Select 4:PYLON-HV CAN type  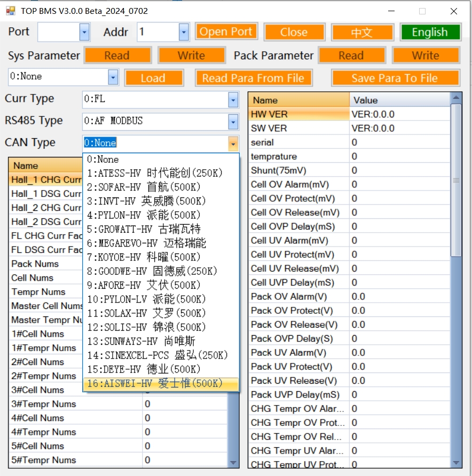161,215
